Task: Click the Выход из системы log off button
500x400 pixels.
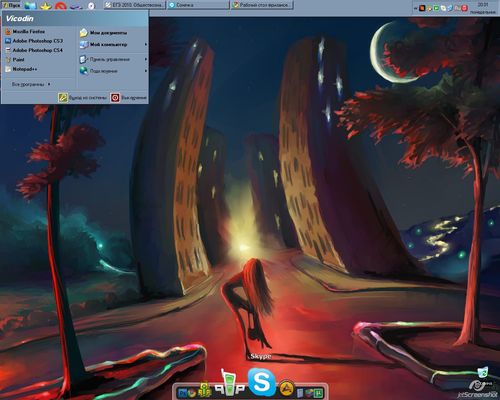Action: coord(83,98)
